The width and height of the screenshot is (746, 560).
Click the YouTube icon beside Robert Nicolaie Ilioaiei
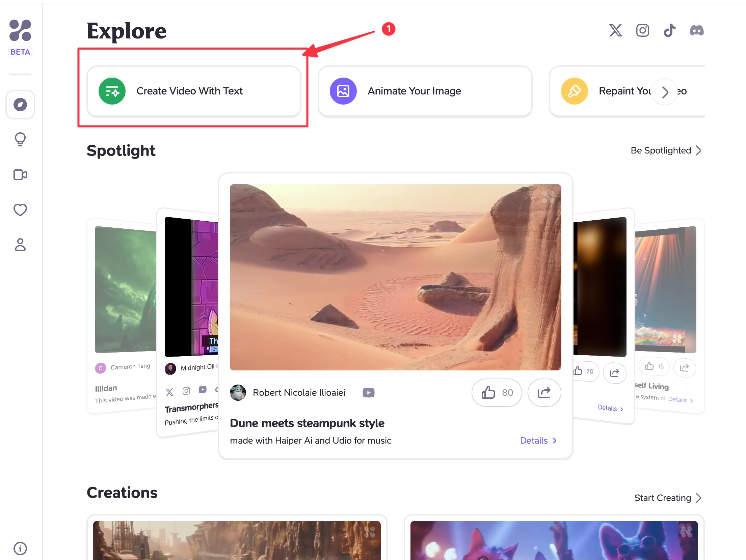tap(369, 393)
